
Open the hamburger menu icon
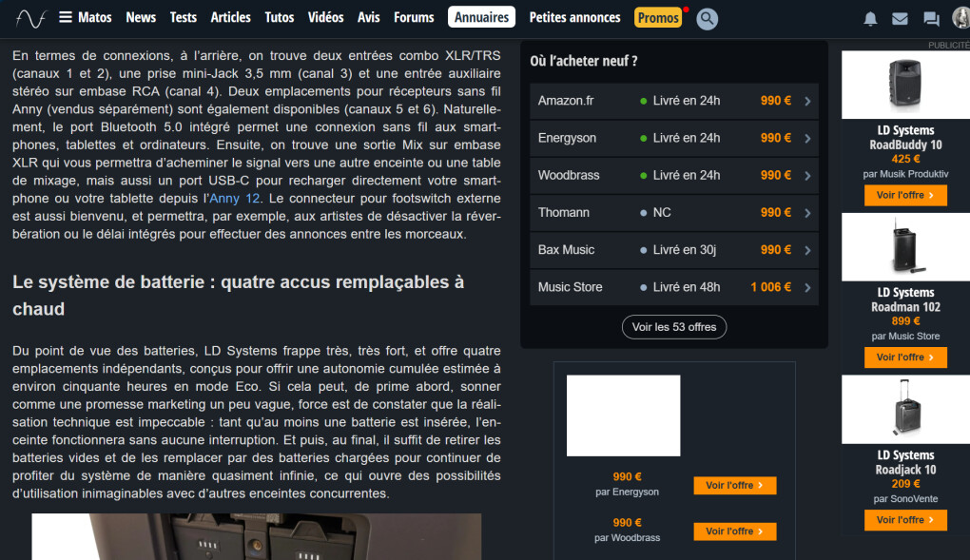tap(66, 17)
